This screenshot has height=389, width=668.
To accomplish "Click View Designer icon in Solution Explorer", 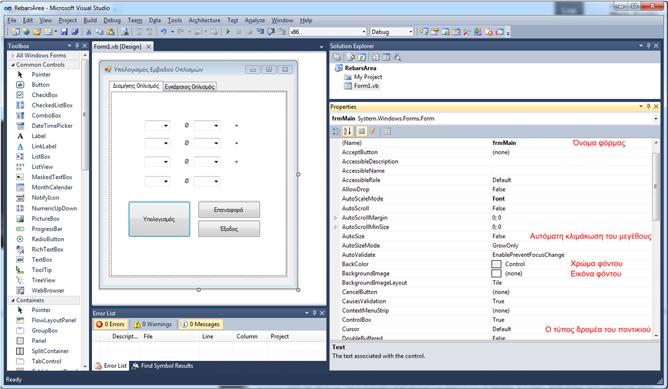I will click(386, 57).
